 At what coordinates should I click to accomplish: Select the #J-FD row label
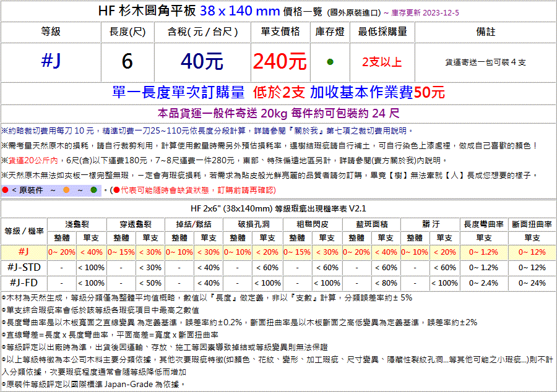[x=24, y=283]
